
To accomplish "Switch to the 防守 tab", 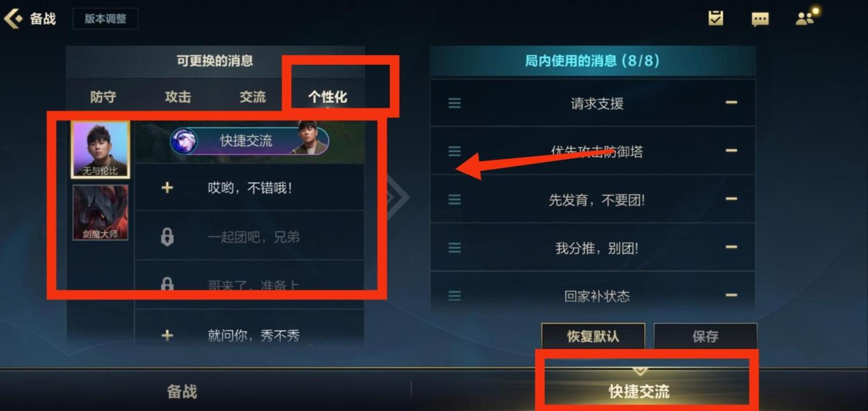I will point(103,97).
